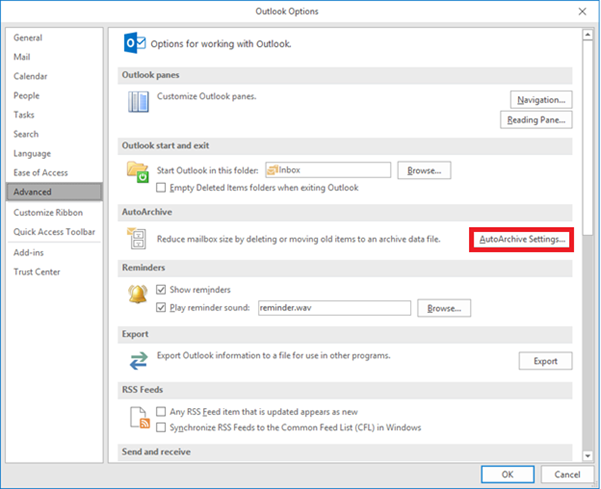Click the scrollbar down arrow
The width and height of the screenshot is (601, 489).
588,456
